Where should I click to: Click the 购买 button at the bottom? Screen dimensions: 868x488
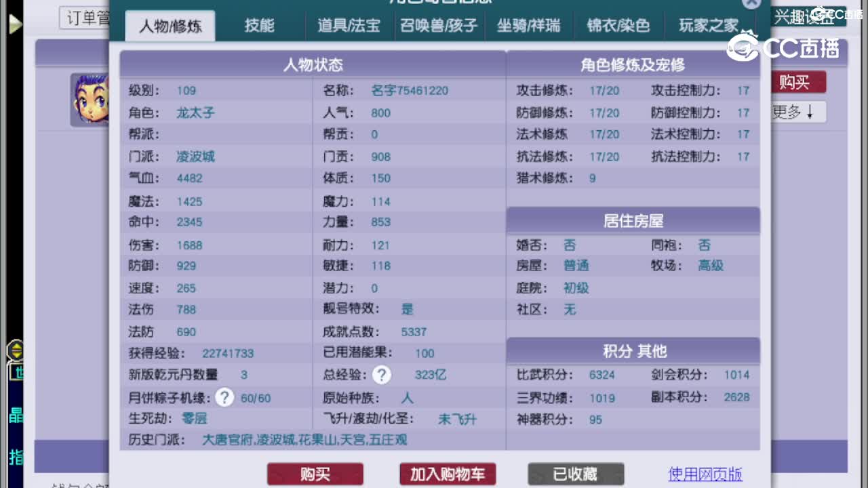315,474
